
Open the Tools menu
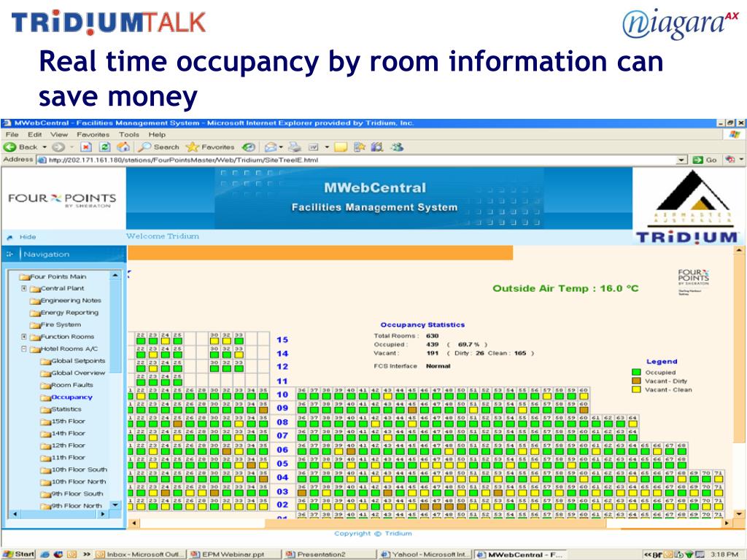point(129,135)
